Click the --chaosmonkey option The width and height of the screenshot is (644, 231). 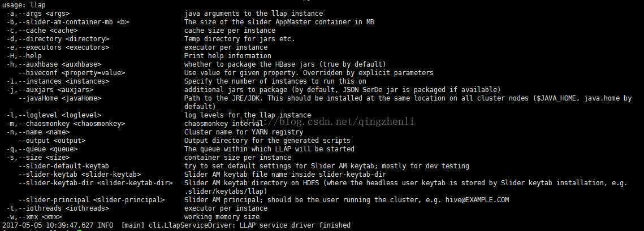(65, 124)
